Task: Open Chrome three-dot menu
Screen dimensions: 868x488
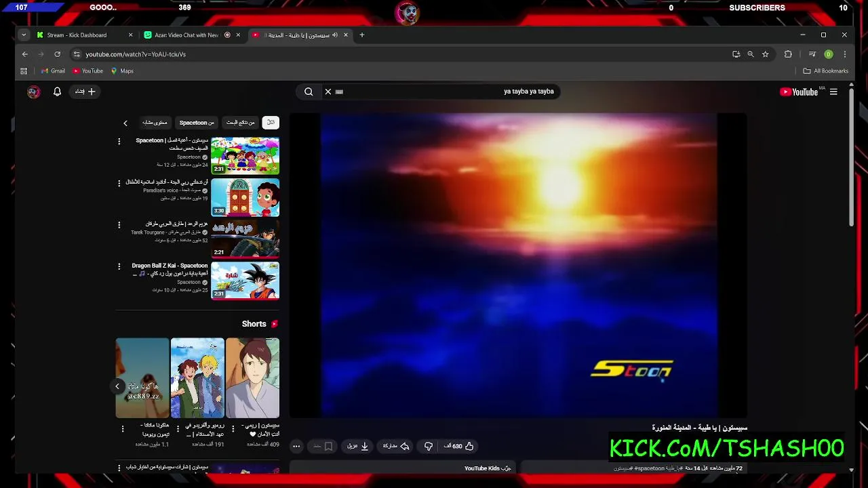Action: (x=845, y=54)
